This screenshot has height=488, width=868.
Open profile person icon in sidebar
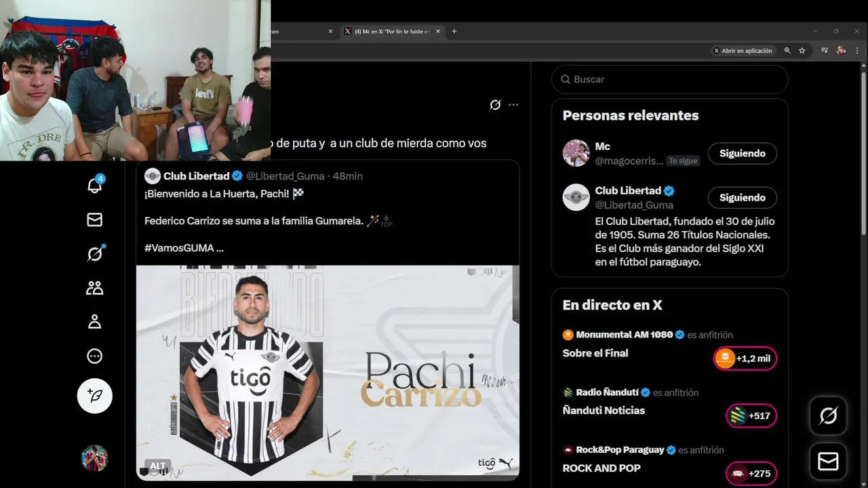(x=95, y=322)
